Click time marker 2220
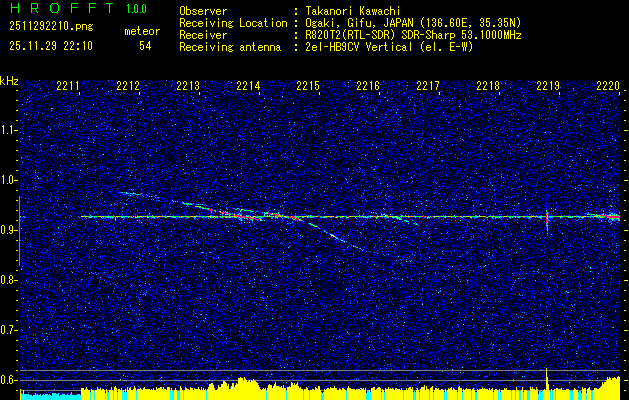The image size is (629, 400). pyautogui.click(x=608, y=85)
